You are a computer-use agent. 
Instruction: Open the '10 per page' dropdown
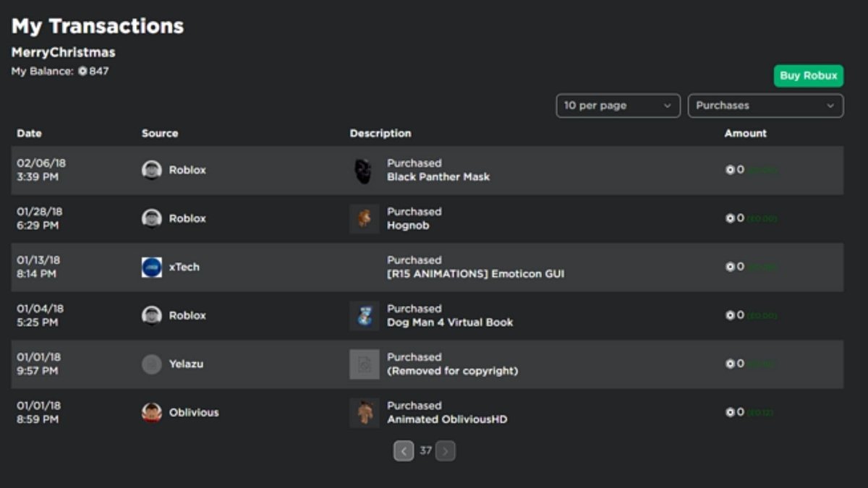coord(617,105)
